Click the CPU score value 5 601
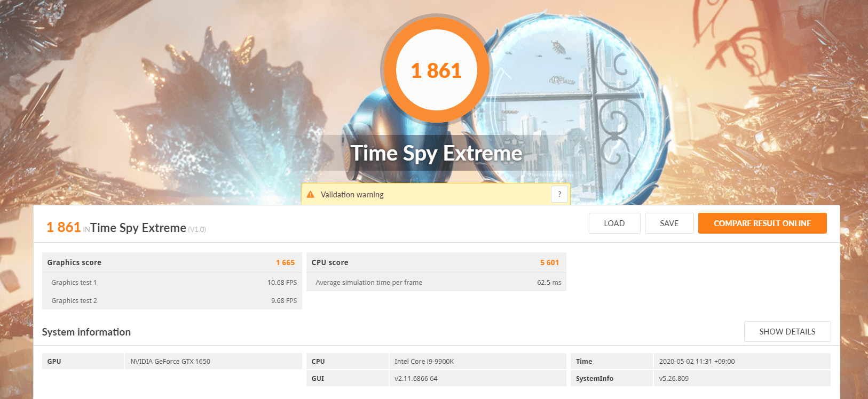Screen dimensions: 868x399 pyautogui.click(x=550, y=262)
